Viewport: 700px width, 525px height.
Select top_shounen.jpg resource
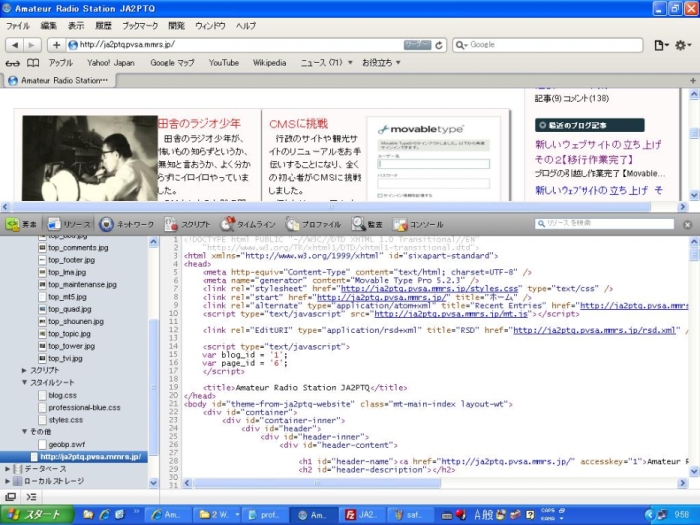click(x=76, y=321)
